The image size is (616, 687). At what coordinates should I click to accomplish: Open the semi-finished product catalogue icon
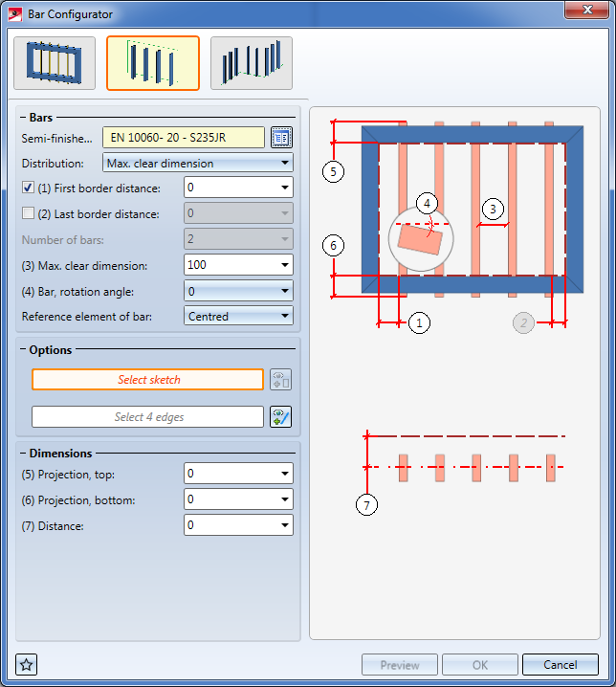(281, 138)
